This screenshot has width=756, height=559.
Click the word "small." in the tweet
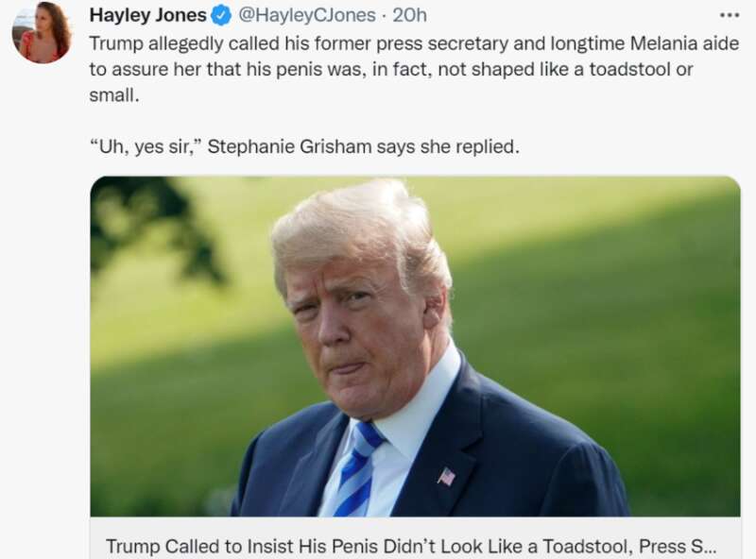tap(114, 95)
